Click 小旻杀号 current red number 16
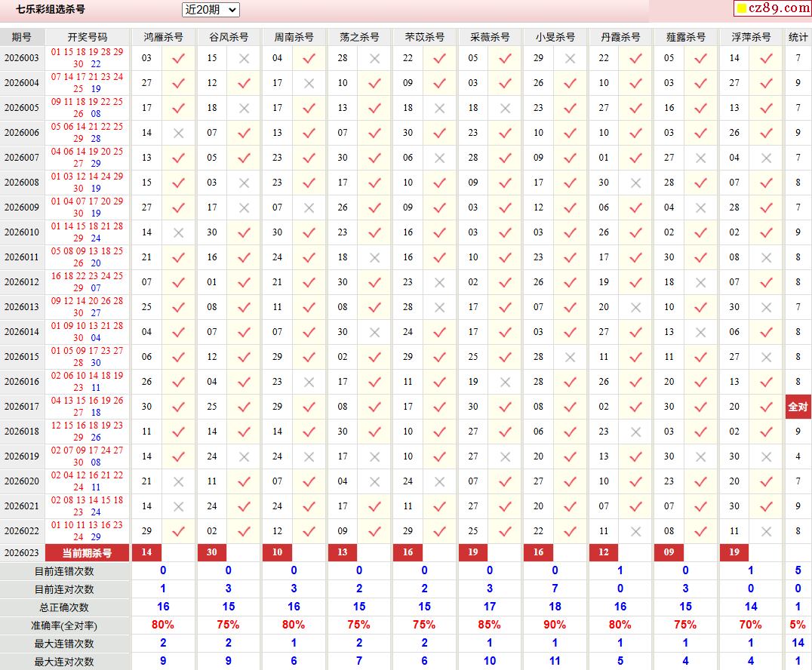This screenshot has height=670, width=812. 538,552
